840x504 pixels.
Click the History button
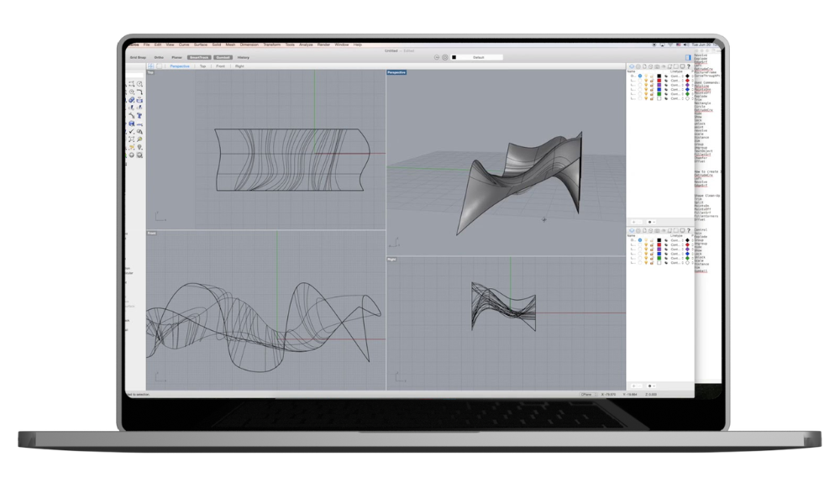pos(243,57)
